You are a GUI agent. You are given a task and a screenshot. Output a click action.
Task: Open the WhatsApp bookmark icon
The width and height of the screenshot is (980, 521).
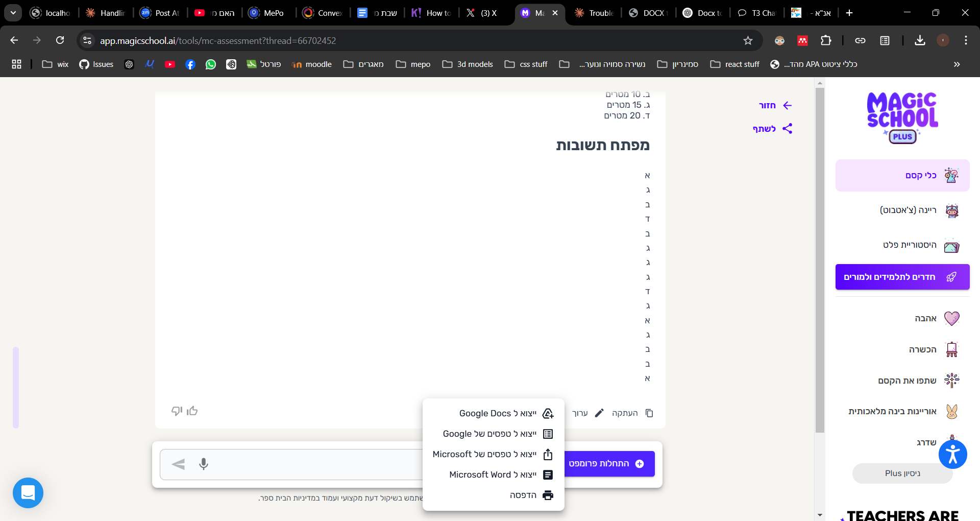[211, 64]
